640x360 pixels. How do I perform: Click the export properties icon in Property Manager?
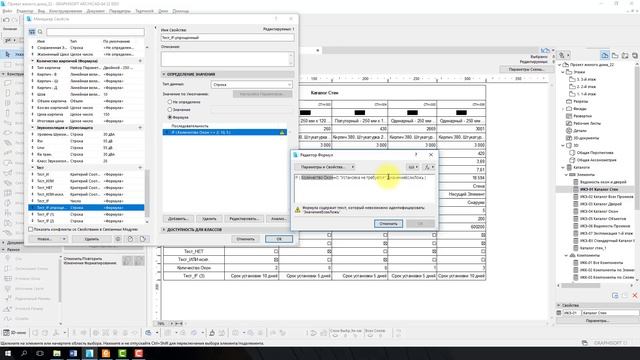coord(142,239)
